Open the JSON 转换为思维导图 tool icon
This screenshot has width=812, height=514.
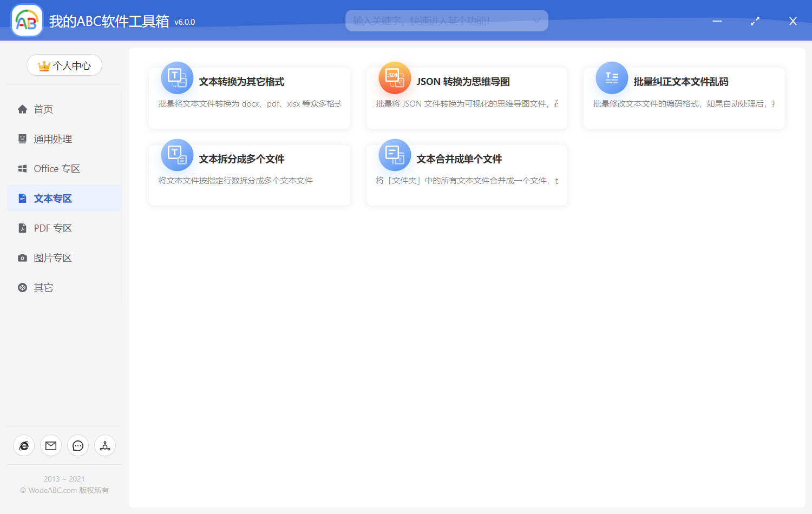click(x=394, y=78)
